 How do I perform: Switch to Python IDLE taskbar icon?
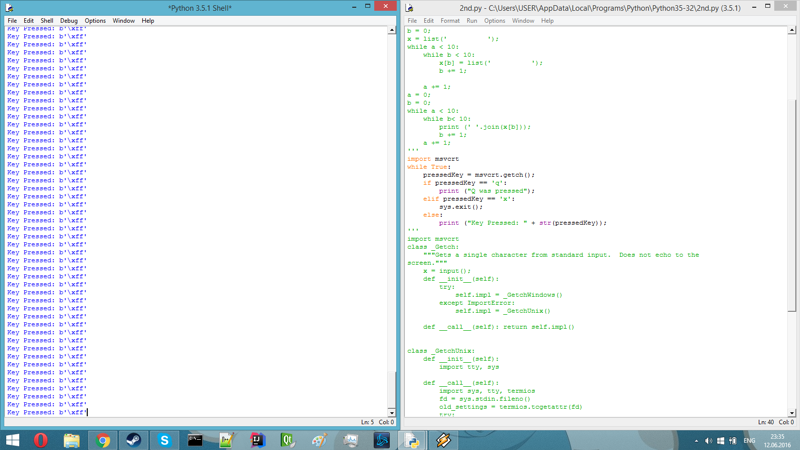(x=412, y=440)
